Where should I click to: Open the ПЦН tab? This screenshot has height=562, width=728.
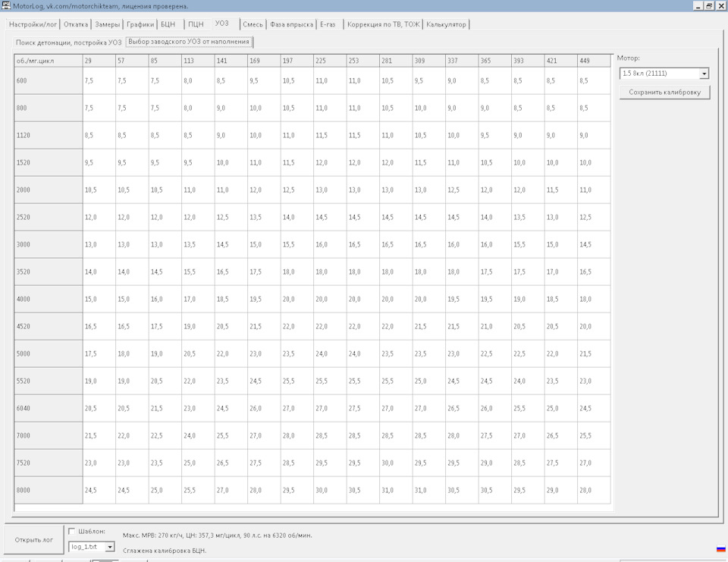pyautogui.click(x=196, y=24)
